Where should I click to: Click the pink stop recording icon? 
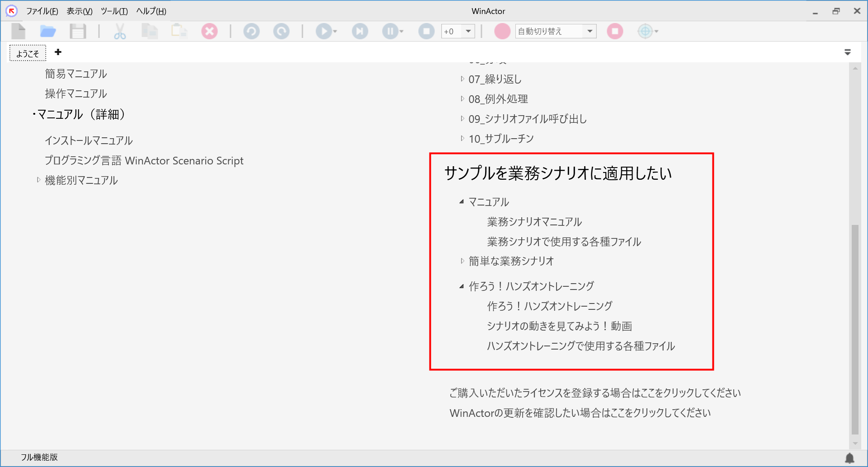(x=615, y=31)
